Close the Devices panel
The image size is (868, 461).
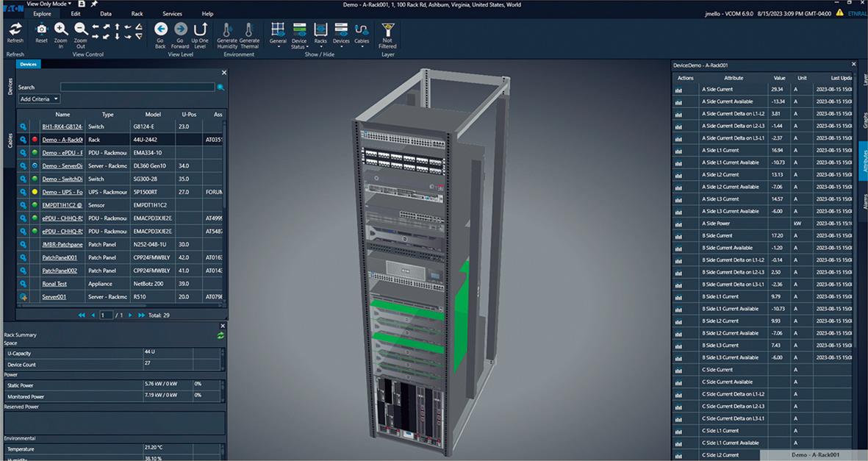point(224,73)
